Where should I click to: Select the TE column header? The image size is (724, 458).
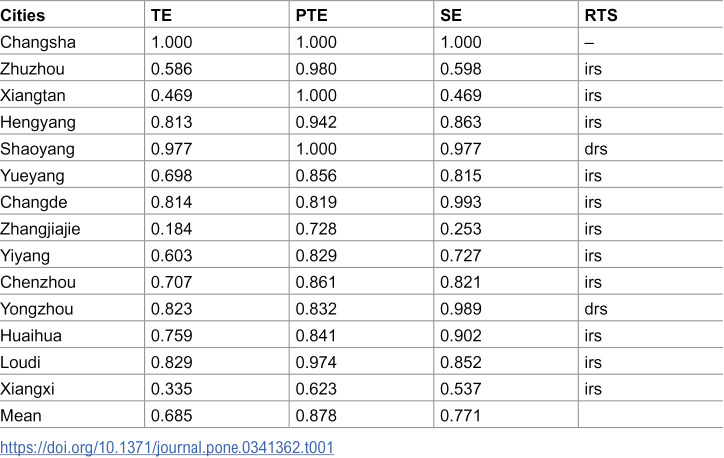coord(161,15)
